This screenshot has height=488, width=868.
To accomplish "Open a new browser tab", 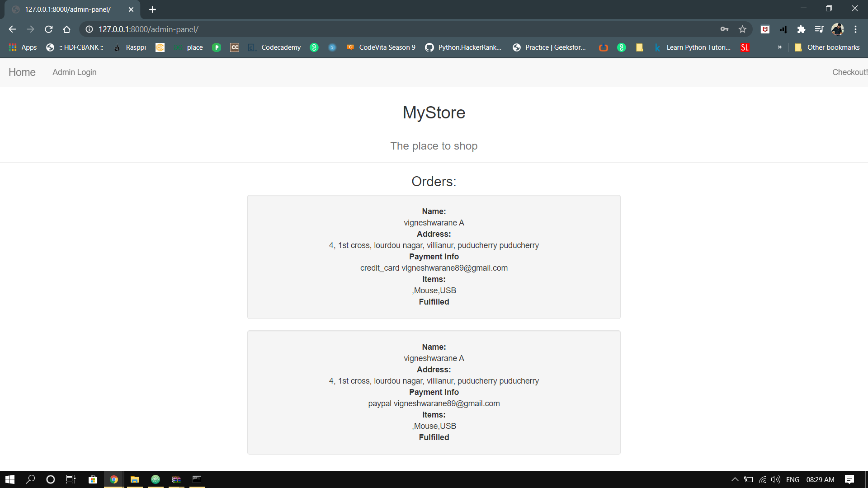I will click(x=152, y=9).
